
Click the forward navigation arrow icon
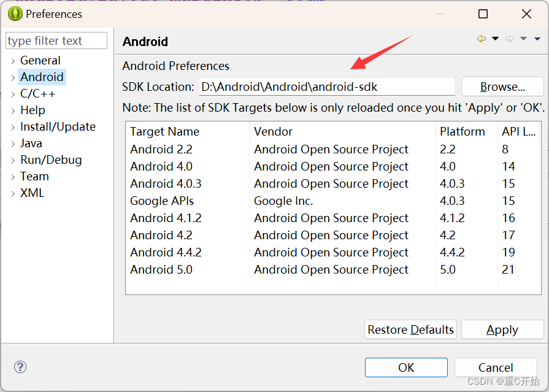(510, 38)
